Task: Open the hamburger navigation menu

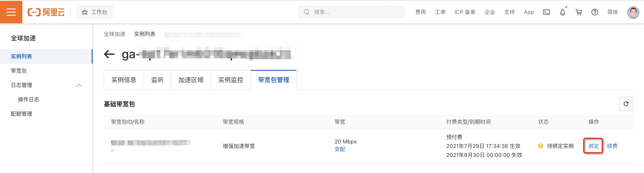Action: [x=11, y=12]
